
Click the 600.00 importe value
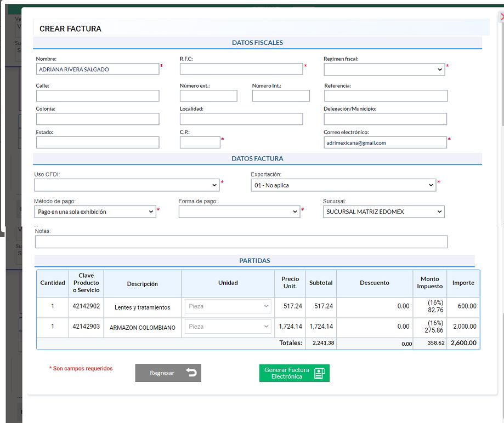coord(467,306)
